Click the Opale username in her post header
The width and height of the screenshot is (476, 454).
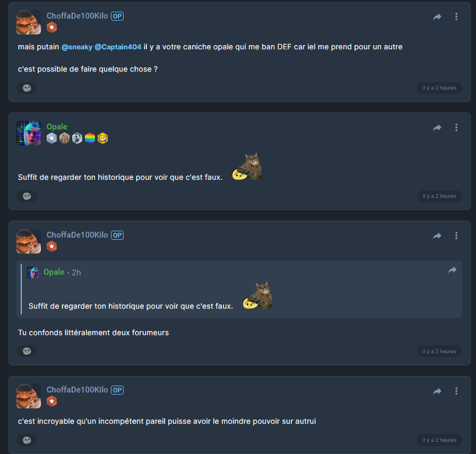tap(57, 127)
